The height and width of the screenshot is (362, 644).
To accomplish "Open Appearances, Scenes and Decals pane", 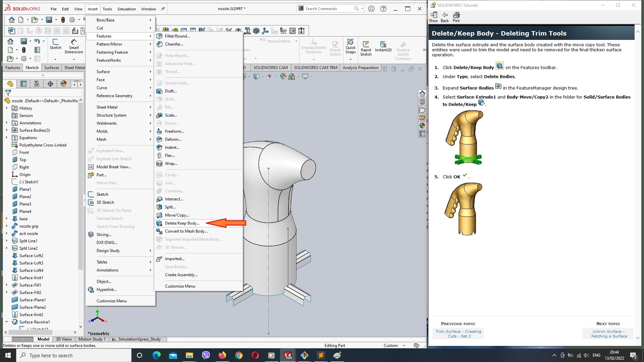I will coord(422,126).
